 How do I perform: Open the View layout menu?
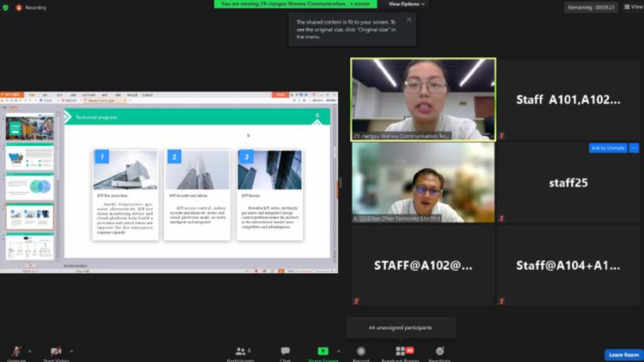pos(633,7)
